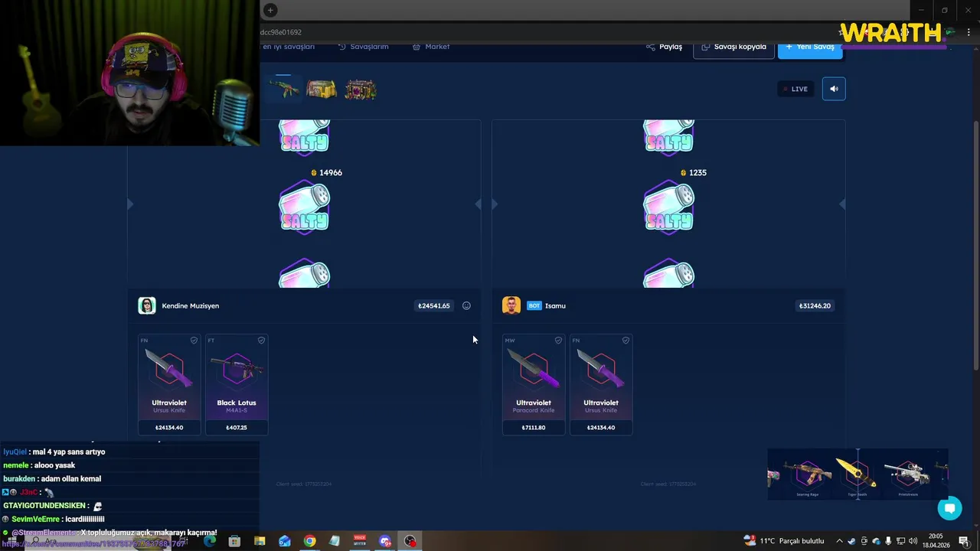Click the centered Salty item in left spinner
This screenshot has height=551, width=980.
pyautogui.click(x=304, y=207)
